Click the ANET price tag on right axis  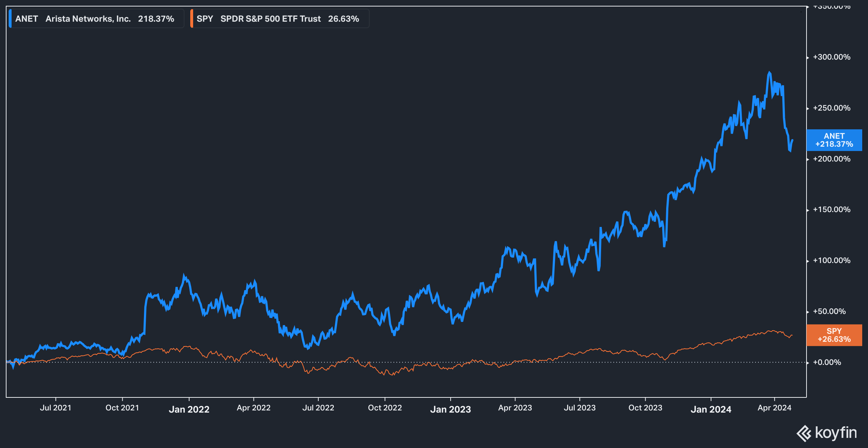point(834,140)
